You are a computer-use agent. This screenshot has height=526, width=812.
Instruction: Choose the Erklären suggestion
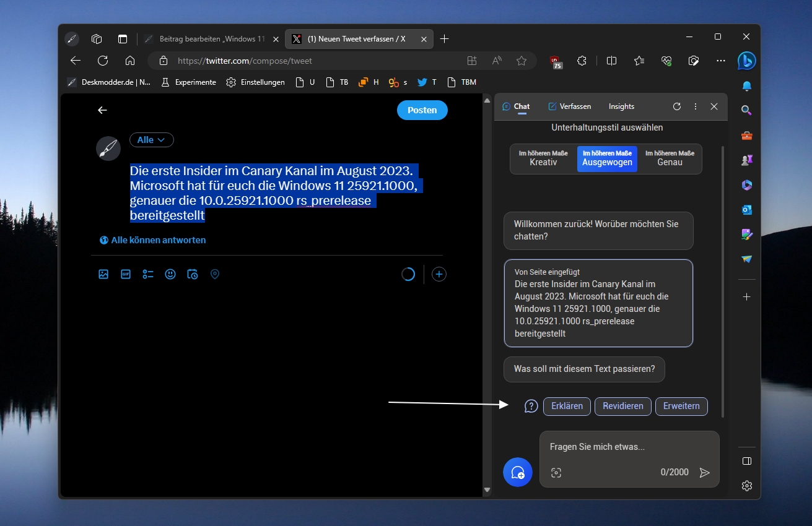pyautogui.click(x=567, y=406)
